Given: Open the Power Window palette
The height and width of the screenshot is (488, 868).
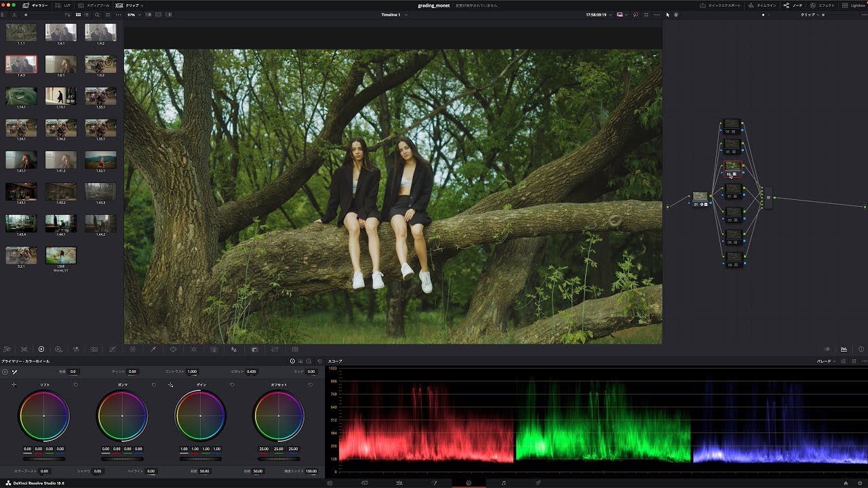Looking at the screenshot, I should [173, 349].
